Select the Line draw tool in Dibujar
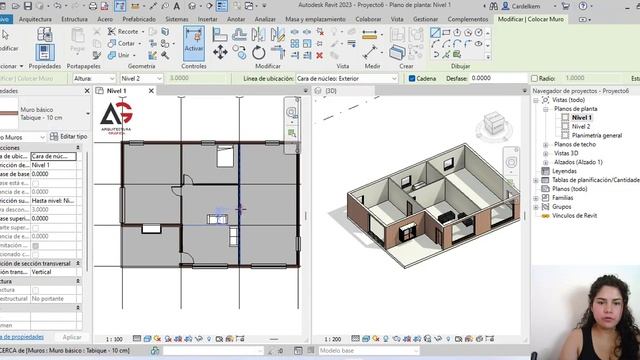Screen dimensions: 640x360 pyautogui.click(x=435, y=32)
